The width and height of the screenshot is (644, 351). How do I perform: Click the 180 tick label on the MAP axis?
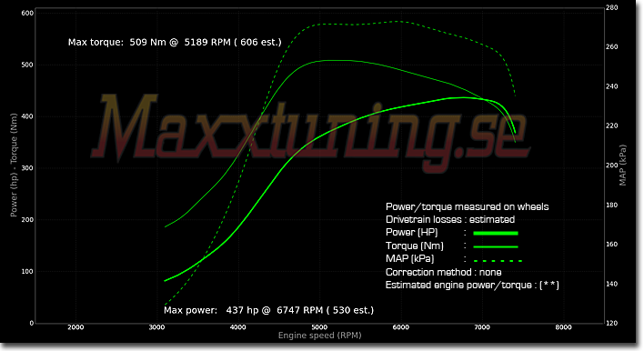tap(612, 205)
